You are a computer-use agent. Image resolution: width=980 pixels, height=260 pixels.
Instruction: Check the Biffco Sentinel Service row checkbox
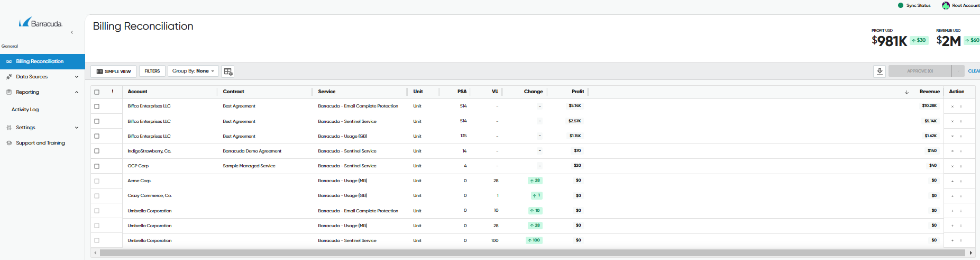(97, 121)
